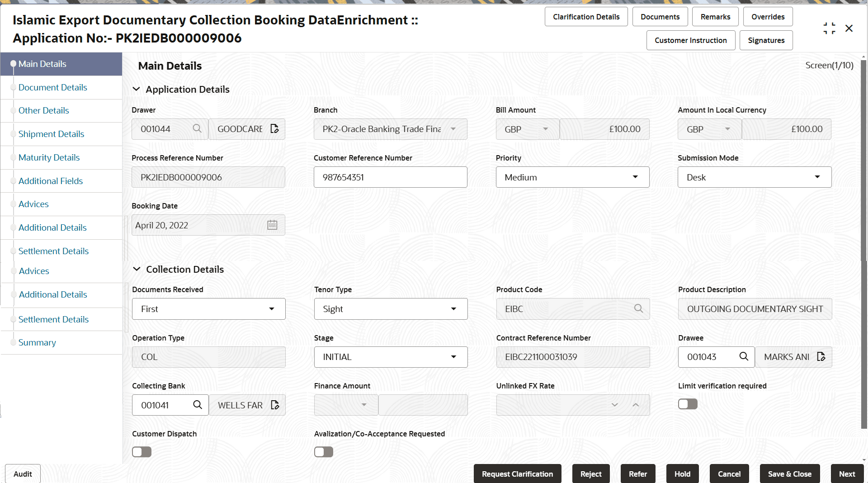This screenshot has height=483, width=868.
Task: Open the Drawer lookup search icon
Action: pos(197,128)
